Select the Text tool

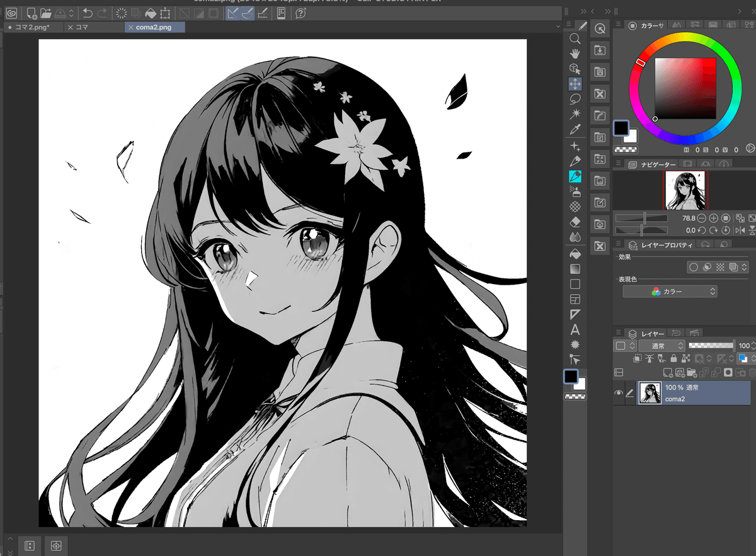(x=575, y=329)
